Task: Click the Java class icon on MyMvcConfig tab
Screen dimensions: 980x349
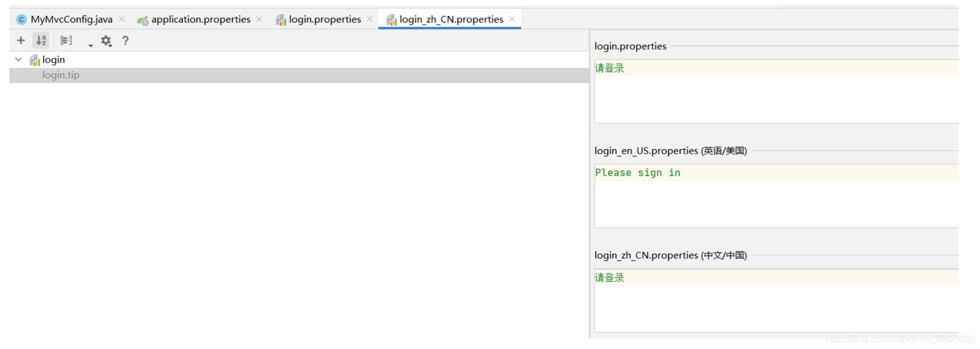Action: 21,20
